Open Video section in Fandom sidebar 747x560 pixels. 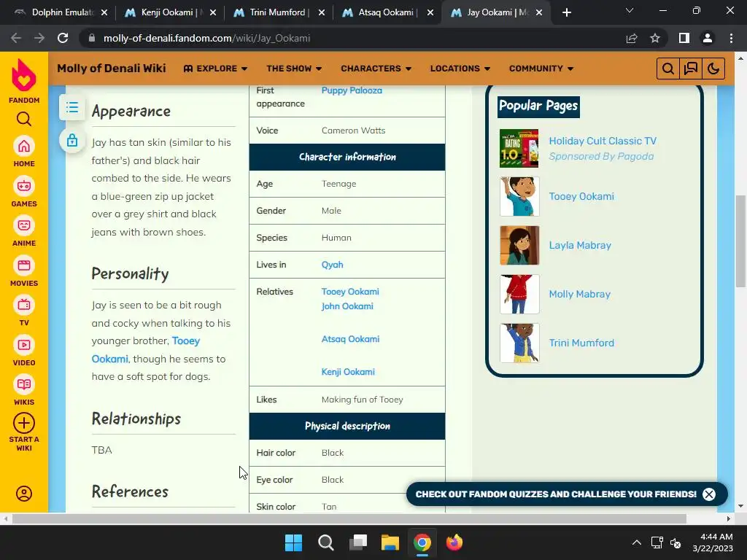click(x=24, y=351)
